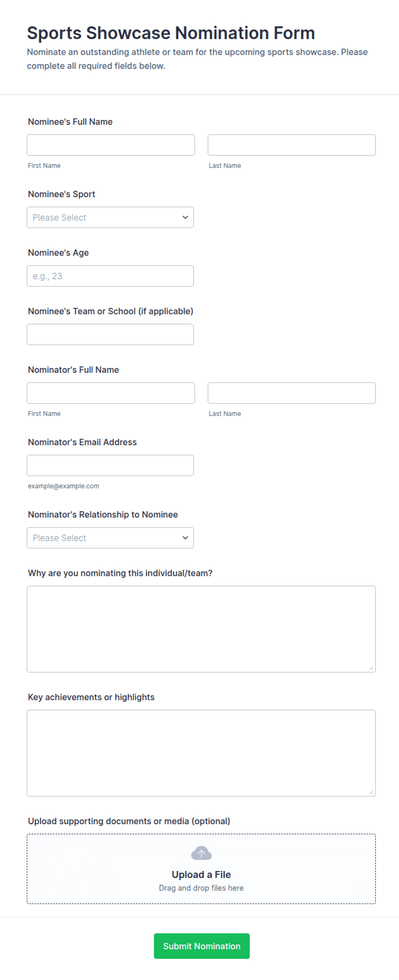Click the Submit Nomination button

[x=202, y=946]
